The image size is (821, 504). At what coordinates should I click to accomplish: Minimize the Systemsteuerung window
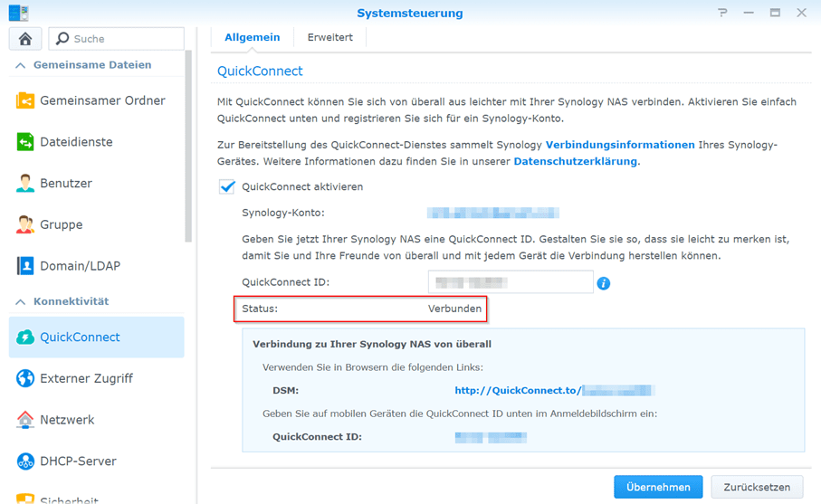tap(749, 13)
